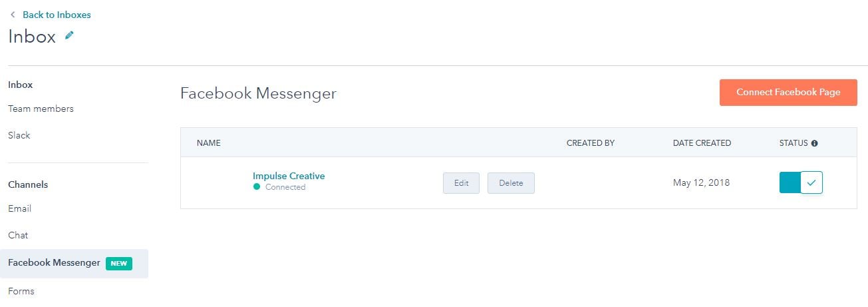
Task: Open the Team members section
Action: 41,109
